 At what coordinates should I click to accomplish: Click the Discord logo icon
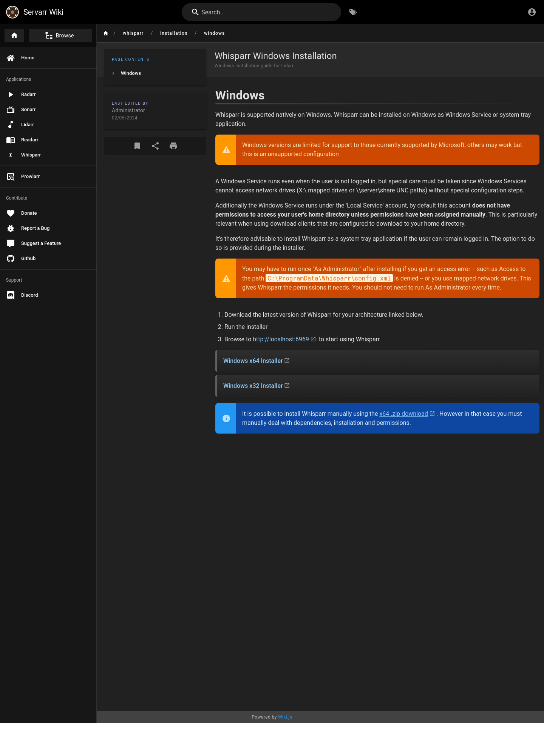tap(11, 295)
